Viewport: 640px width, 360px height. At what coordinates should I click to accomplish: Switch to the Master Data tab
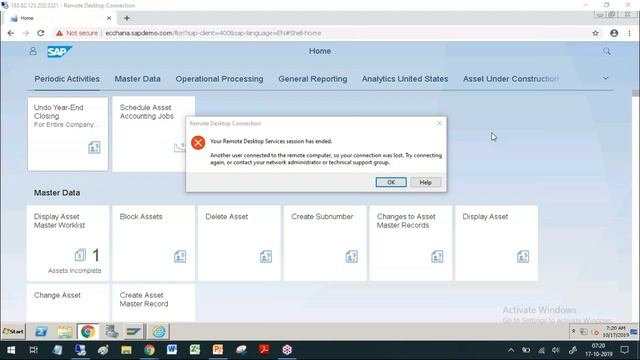(138, 79)
